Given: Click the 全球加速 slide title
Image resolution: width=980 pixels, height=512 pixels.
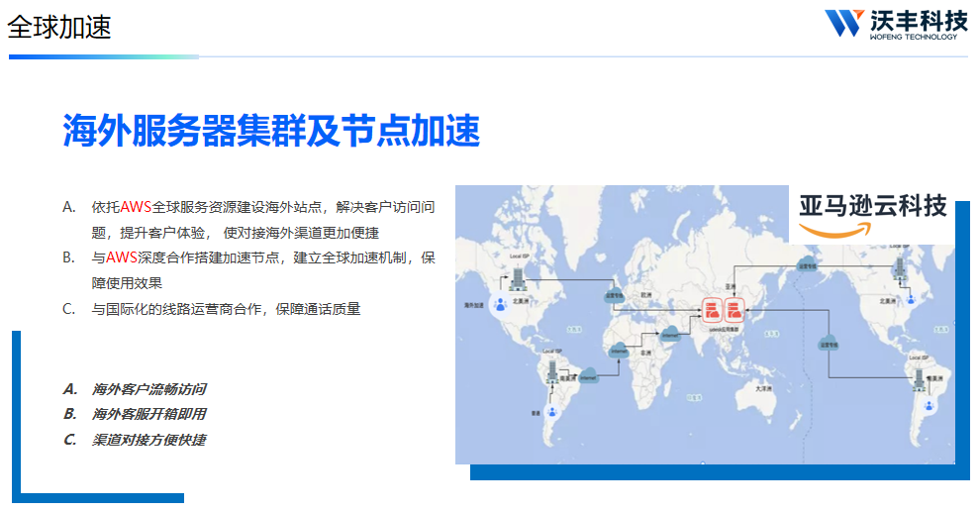Looking at the screenshot, I should 59,27.
